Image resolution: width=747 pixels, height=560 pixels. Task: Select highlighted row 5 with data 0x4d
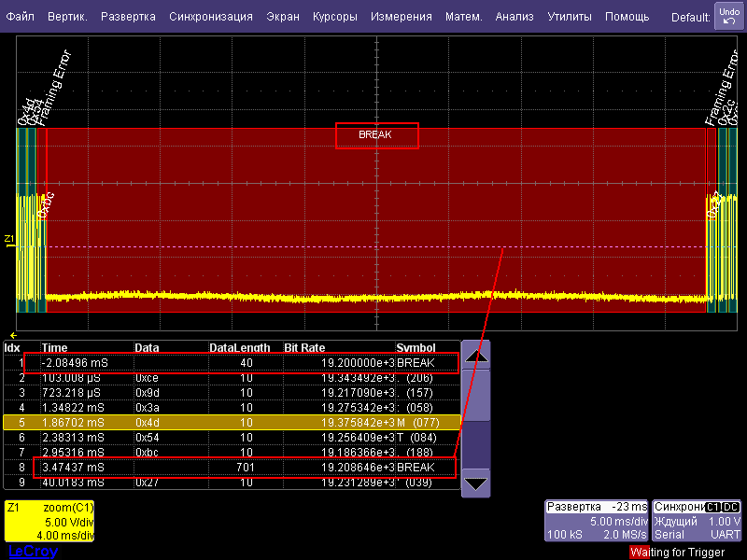233,422
